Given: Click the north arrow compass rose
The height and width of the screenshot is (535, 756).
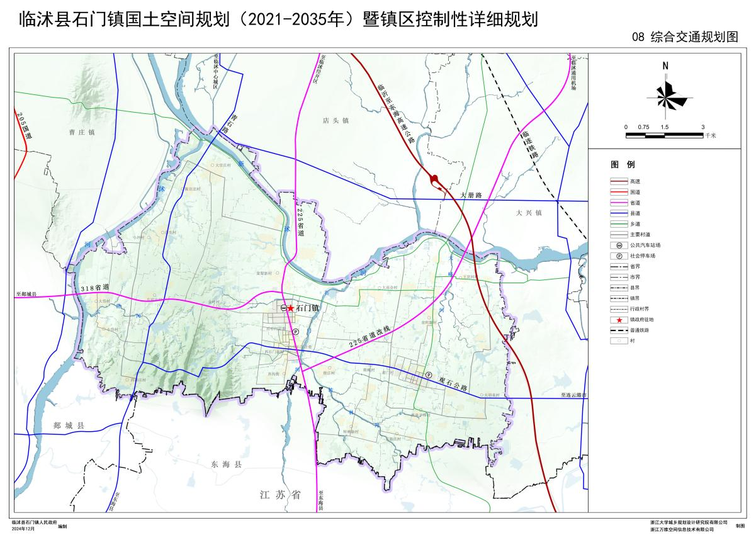Looking at the screenshot, I should click(x=666, y=97).
